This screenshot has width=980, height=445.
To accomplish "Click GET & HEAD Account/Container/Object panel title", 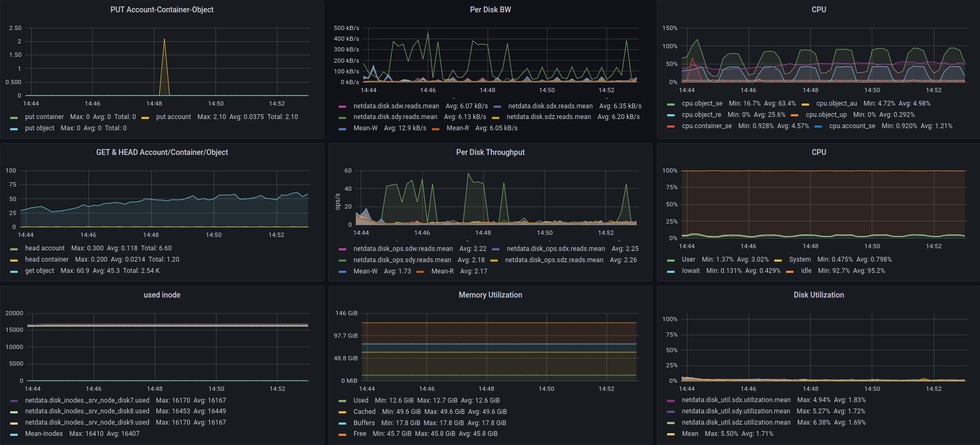I will pyautogui.click(x=162, y=152).
